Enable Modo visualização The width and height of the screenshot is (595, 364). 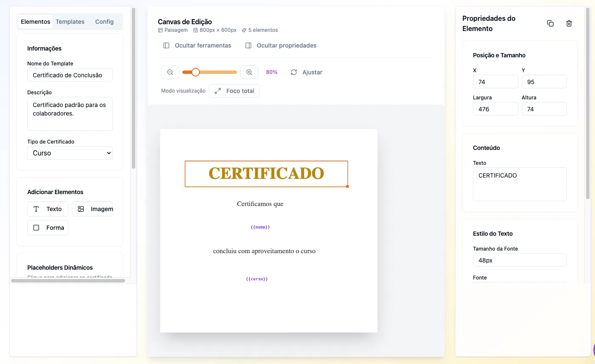pos(183,90)
